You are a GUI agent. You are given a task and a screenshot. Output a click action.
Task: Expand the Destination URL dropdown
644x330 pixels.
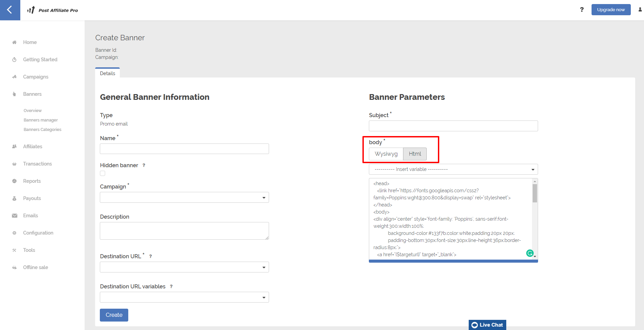(184, 267)
